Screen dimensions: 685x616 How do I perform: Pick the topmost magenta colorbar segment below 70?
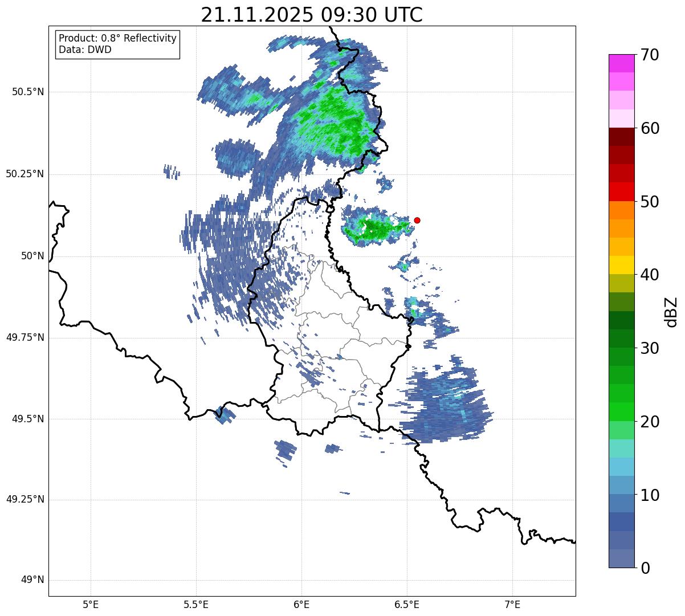622,63
